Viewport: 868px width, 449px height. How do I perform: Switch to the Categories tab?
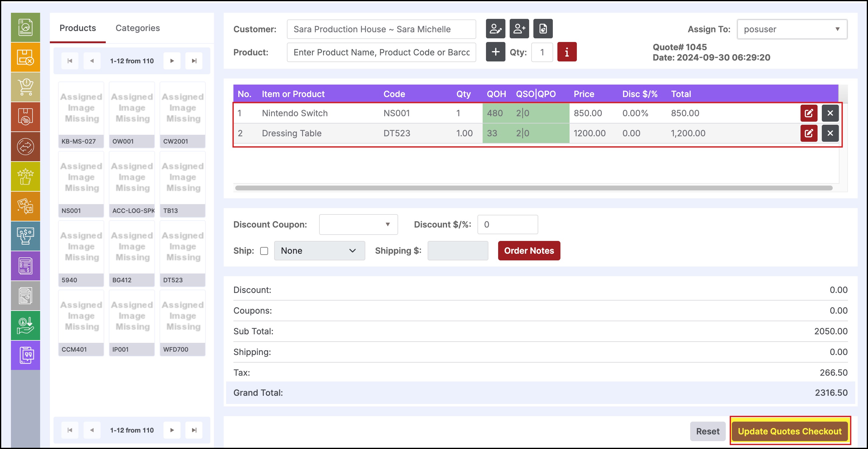137,28
